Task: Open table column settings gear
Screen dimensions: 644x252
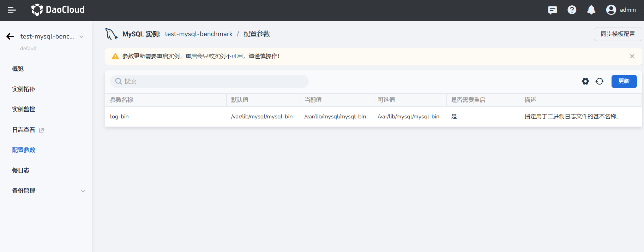Action: pyautogui.click(x=585, y=81)
